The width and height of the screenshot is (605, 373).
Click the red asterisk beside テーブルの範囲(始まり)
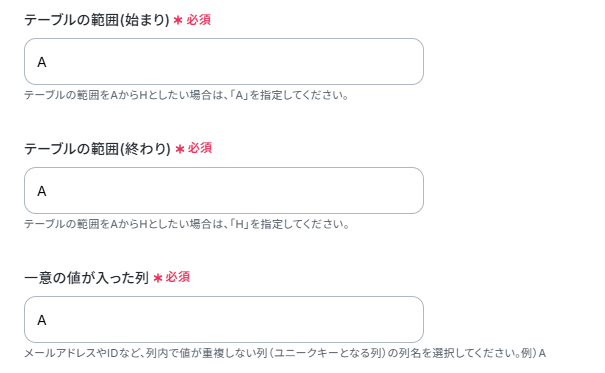pos(177,20)
